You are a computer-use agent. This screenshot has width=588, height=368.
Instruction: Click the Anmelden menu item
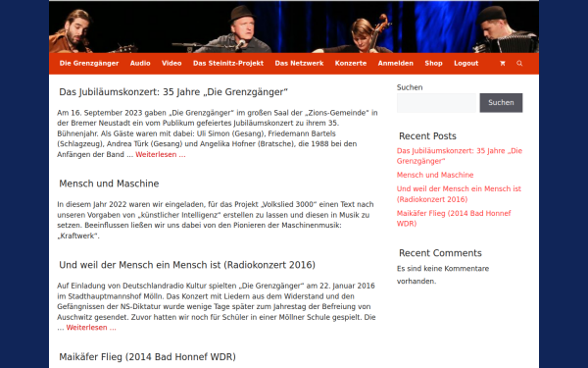[x=396, y=64]
